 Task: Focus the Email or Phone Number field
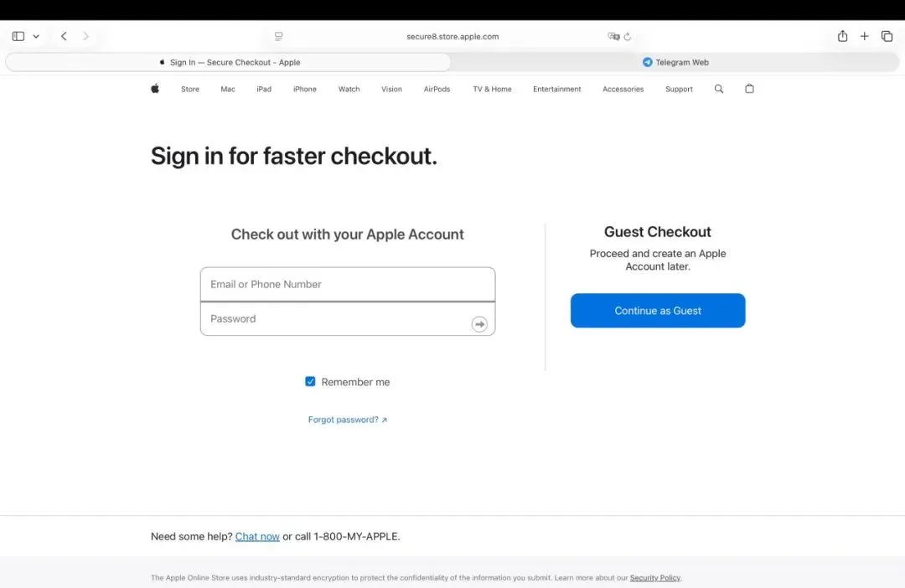point(348,284)
